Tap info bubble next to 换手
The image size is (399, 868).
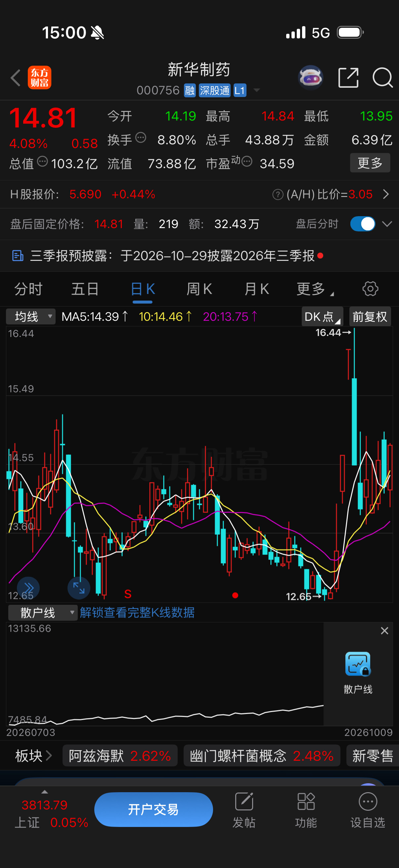click(x=141, y=138)
